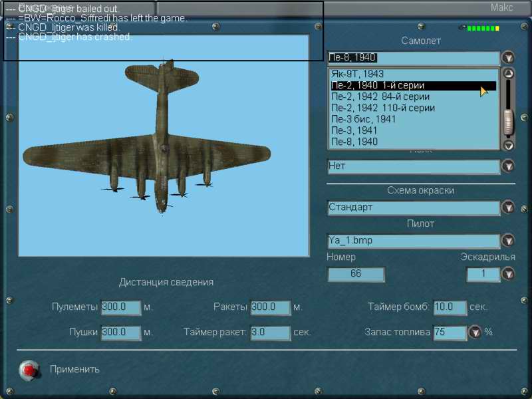The width and height of the screenshot is (532, 399).
Task: Choose Пе-2, 1940 1-й серии from list
Action: [x=414, y=86]
